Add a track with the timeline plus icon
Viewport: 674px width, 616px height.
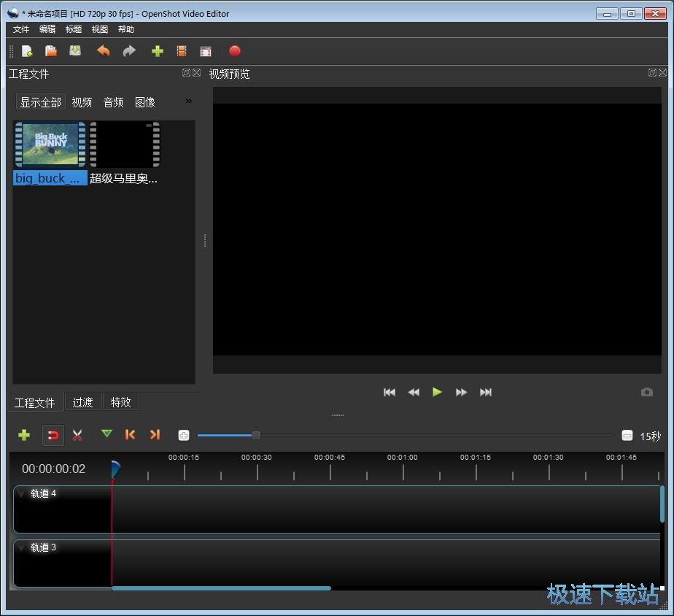coord(24,435)
